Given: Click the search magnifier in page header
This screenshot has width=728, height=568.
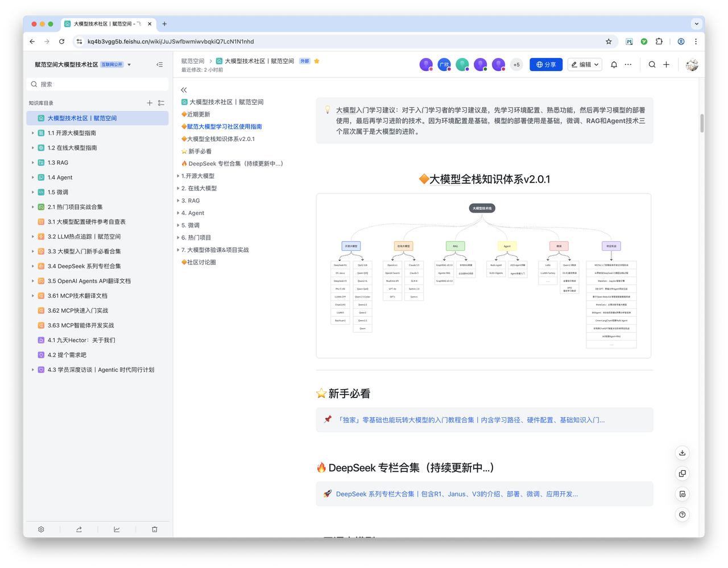Looking at the screenshot, I should click(652, 64).
